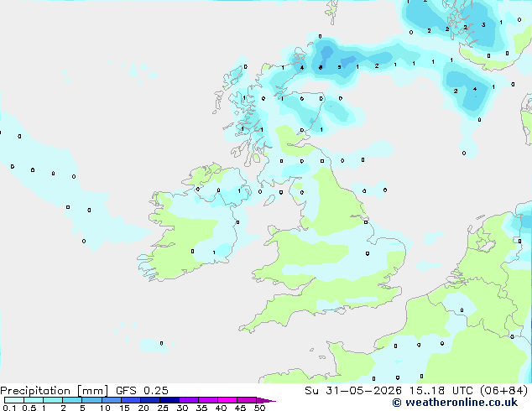Viewport: 532px width, 411px height.
Task: Click the '3' precipitation value on the map
Action: [483, 25]
